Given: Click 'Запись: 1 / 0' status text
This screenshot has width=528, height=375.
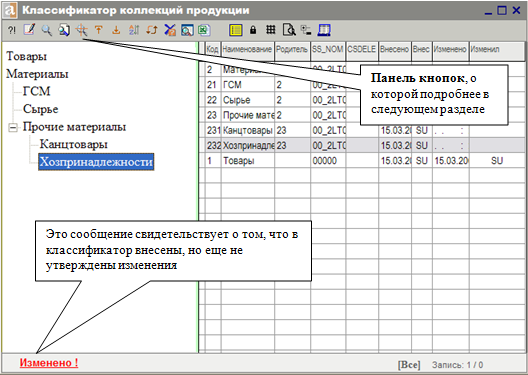Looking at the screenshot, I should pyautogui.click(x=457, y=365).
